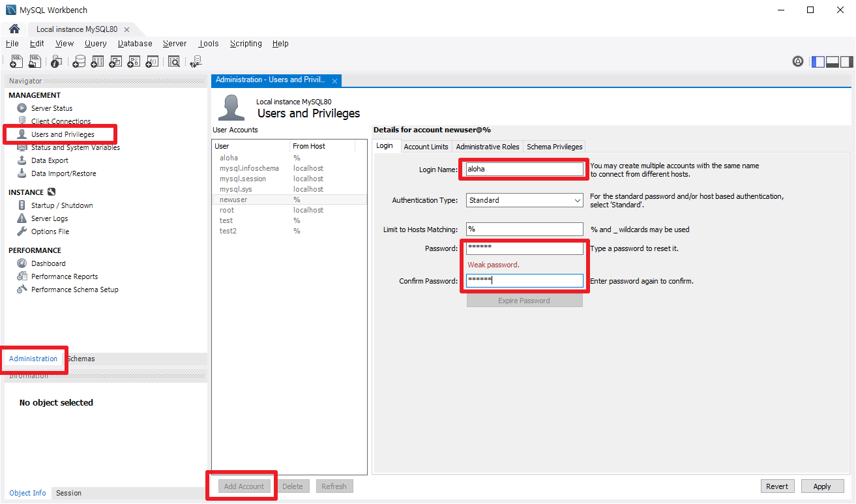
Task: Click the Revert button
Action: [x=777, y=486]
